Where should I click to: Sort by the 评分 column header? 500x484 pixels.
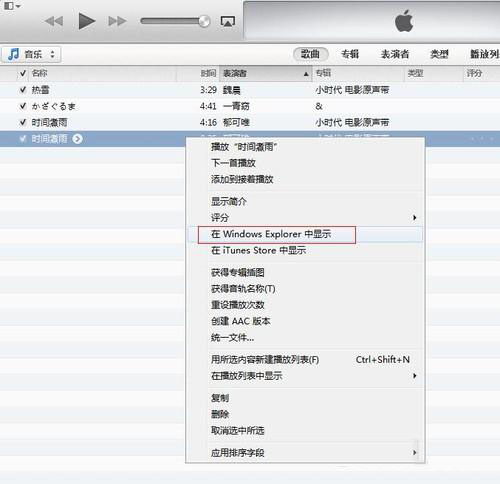tap(482, 73)
